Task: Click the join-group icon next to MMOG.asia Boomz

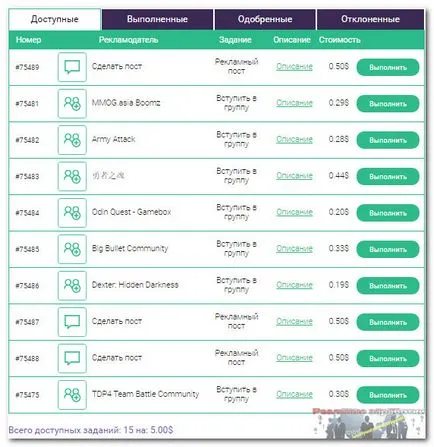Action: tap(72, 103)
